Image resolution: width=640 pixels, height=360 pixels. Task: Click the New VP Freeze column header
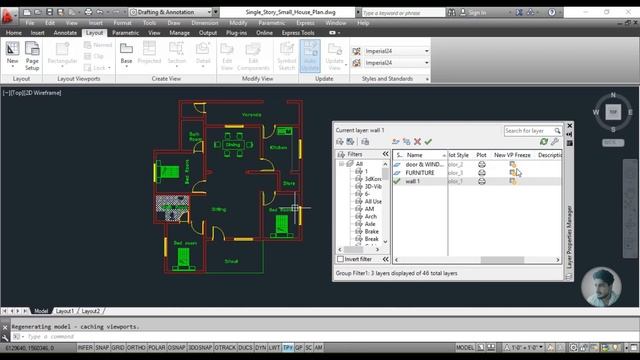point(512,155)
